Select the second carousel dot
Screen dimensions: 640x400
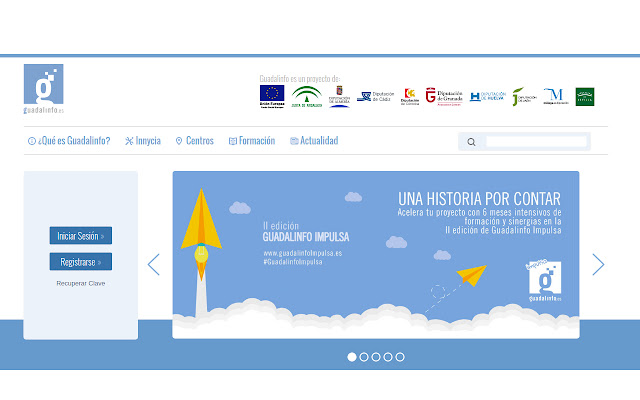[364, 357]
